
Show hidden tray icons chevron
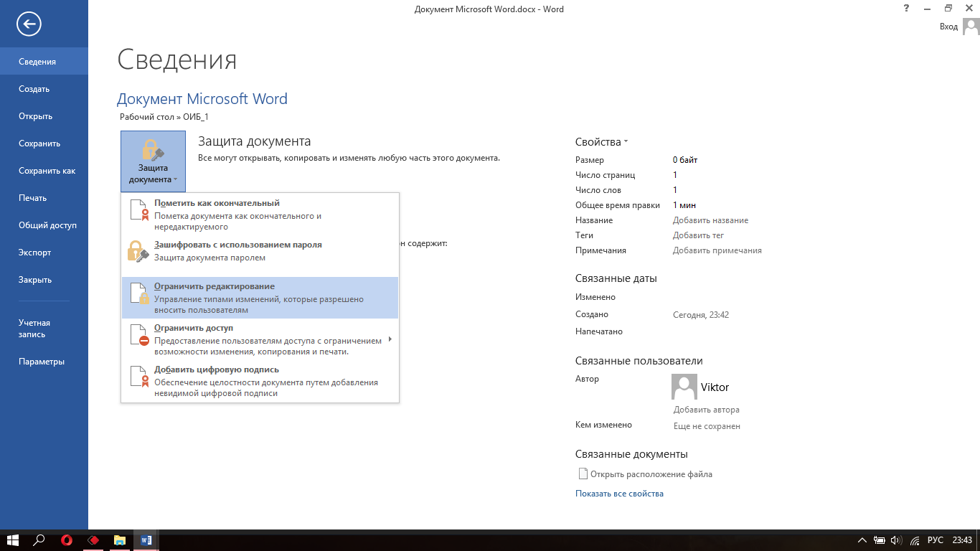click(862, 540)
